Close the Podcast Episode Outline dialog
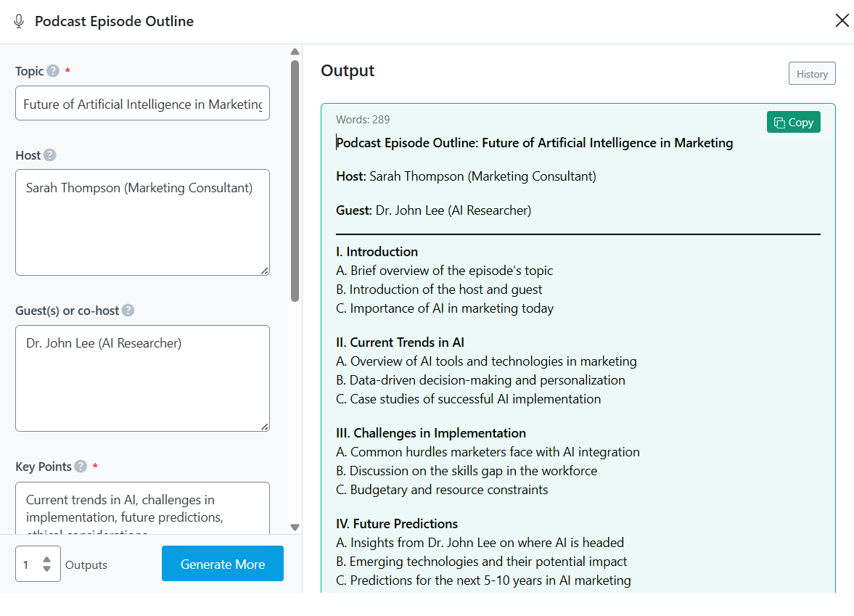854x616 pixels. coord(842,20)
